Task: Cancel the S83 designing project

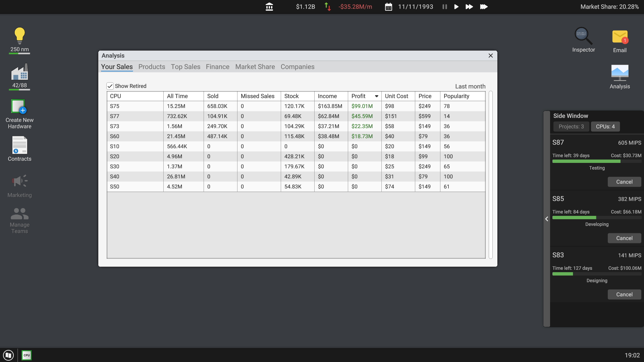Action: pyautogui.click(x=624, y=294)
